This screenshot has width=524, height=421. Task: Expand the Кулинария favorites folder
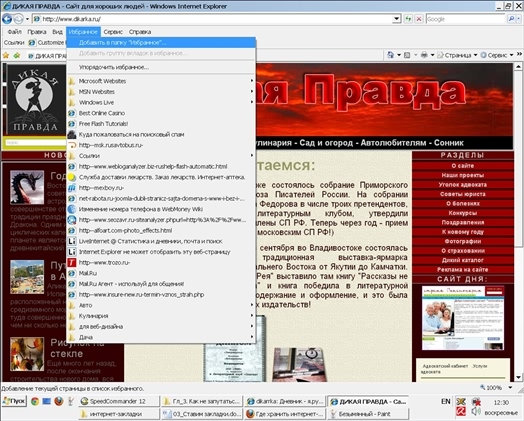pos(161,316)
